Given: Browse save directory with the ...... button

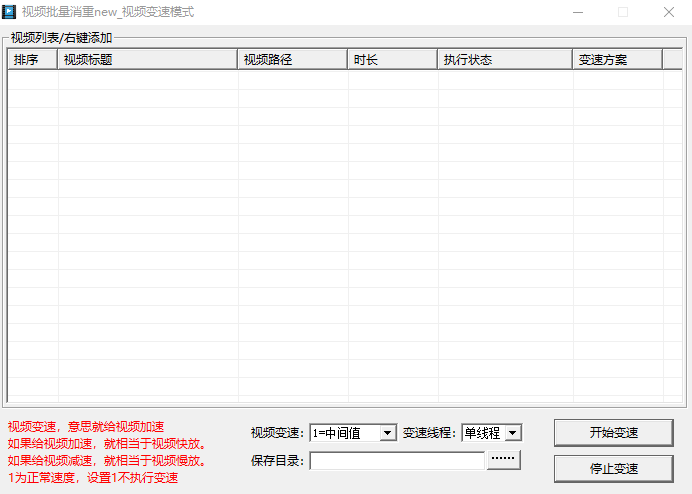Looking at the screenshot, I should click(x=504, y=460).
